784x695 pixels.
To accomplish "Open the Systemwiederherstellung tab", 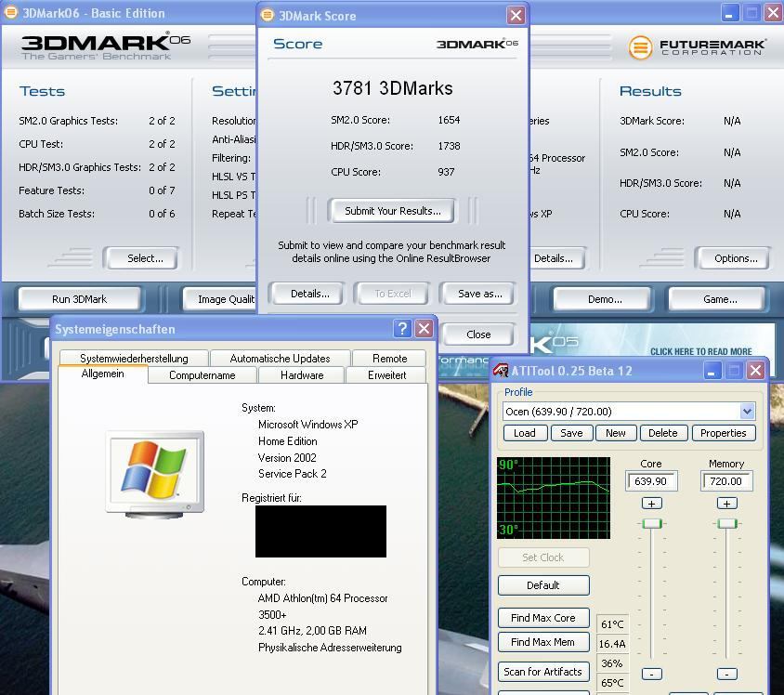I will 134,359.
